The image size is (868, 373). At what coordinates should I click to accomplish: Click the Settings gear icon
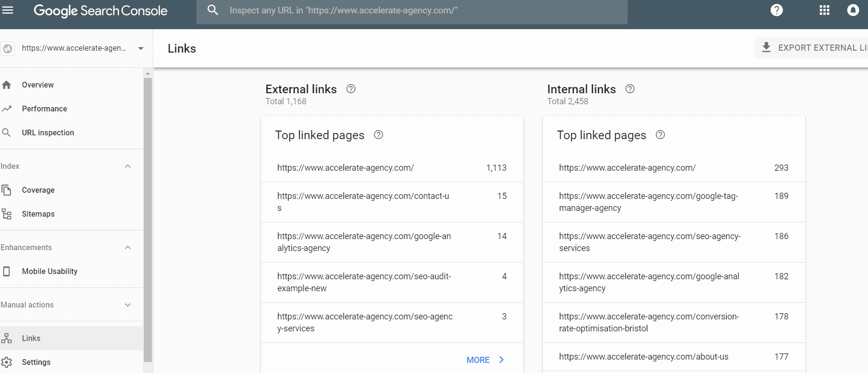7,362
